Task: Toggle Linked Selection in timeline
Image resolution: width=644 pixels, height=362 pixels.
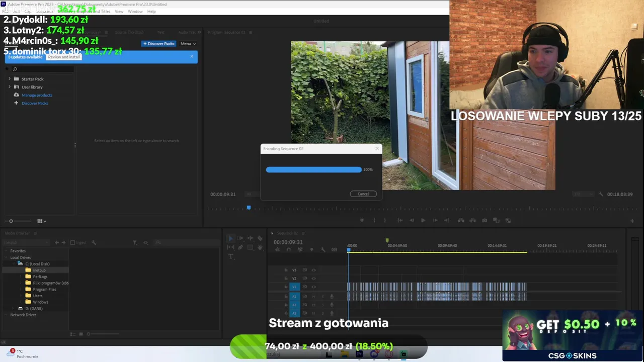Action: click(x=300, y=250)
